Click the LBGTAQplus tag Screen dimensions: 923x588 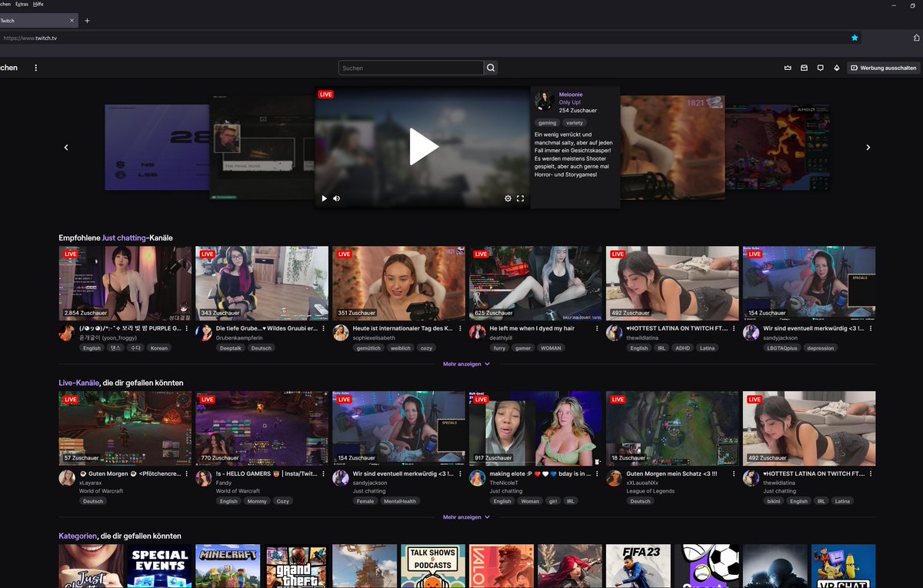tap(781, 347)
